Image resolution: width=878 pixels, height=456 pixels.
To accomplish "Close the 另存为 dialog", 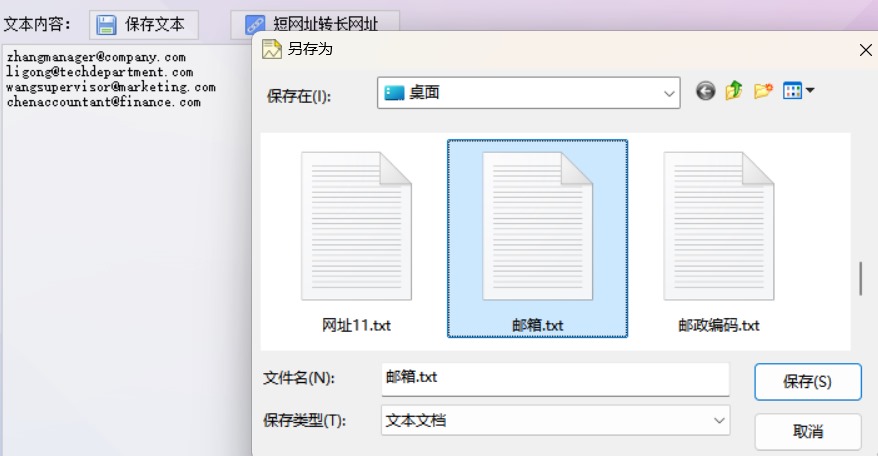I will click(x=865, y=50).
